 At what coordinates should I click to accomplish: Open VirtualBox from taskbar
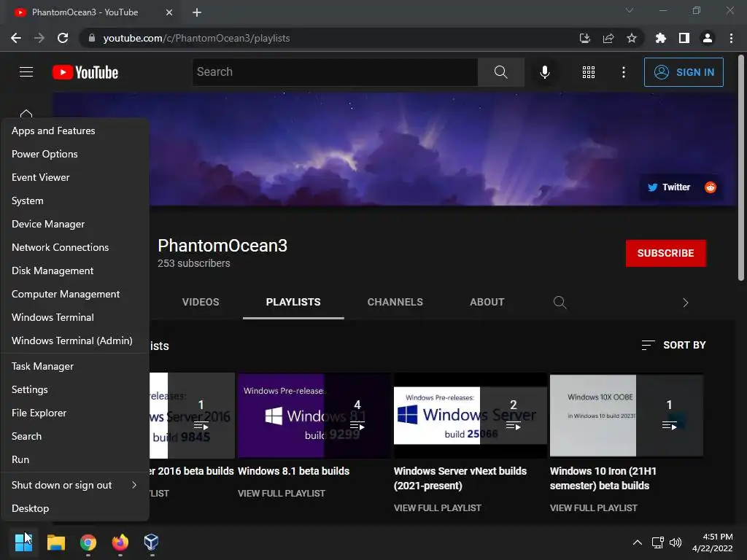(x=152, y=542)
